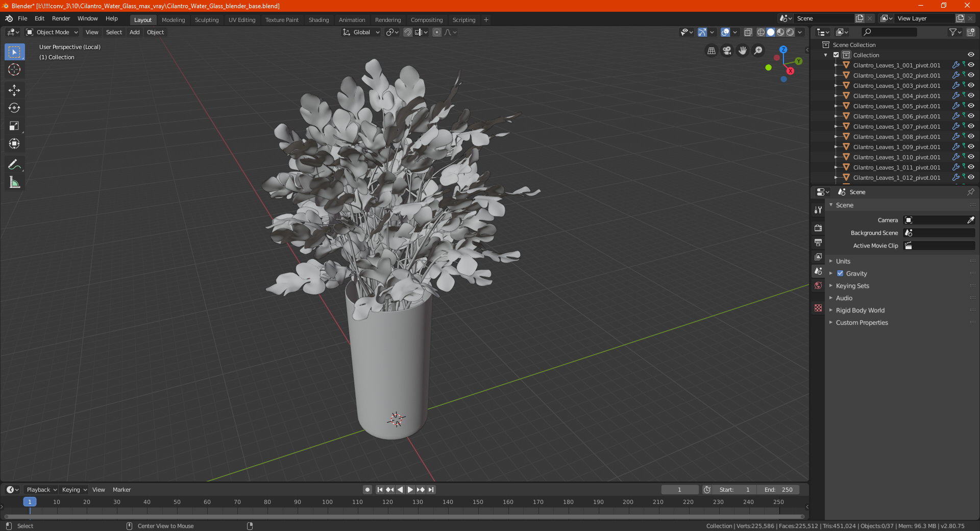Open the Render menu
This screenshot has width=980, height=531.
(61, 18)
